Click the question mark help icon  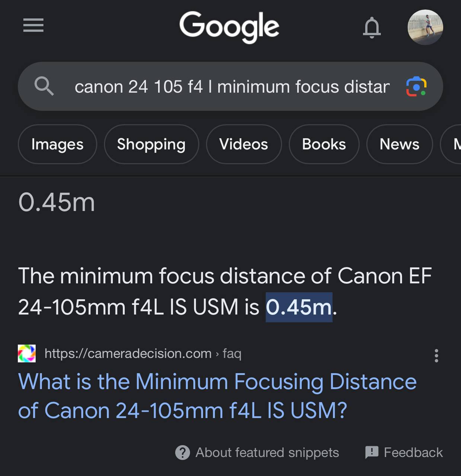click(182, 453)
